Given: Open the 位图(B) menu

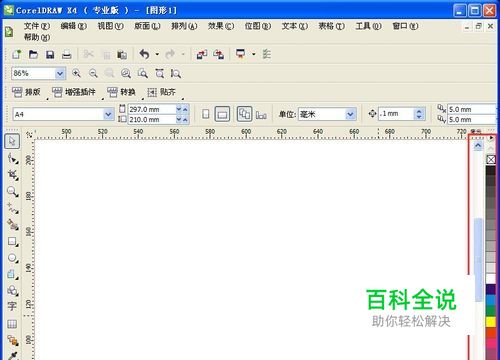Looking at the screenshot, I should tap(258, 26).
